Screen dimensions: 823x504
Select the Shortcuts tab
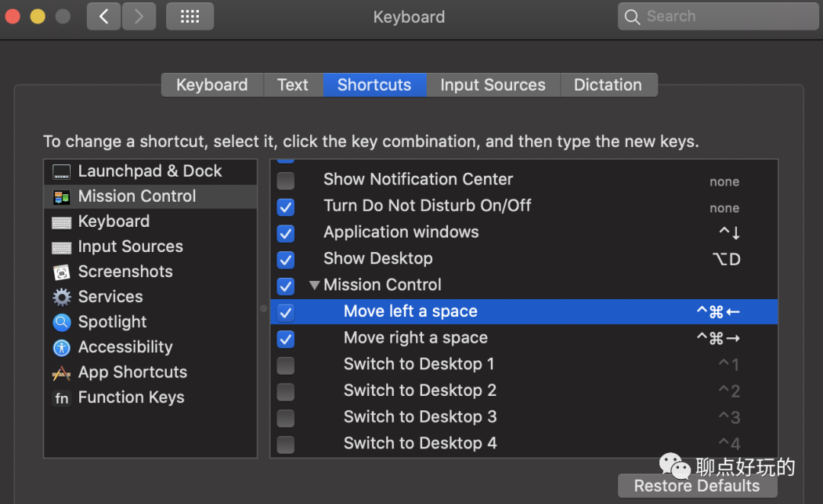click(x=374, y=85)
